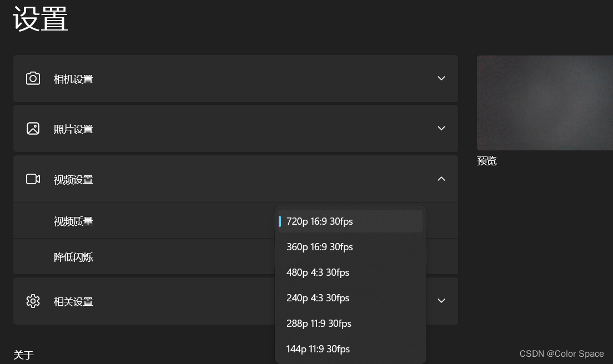Screen dimensions: 613x364
Task: Choose 240p 4:3 30fps option
Action: (350, 298)
